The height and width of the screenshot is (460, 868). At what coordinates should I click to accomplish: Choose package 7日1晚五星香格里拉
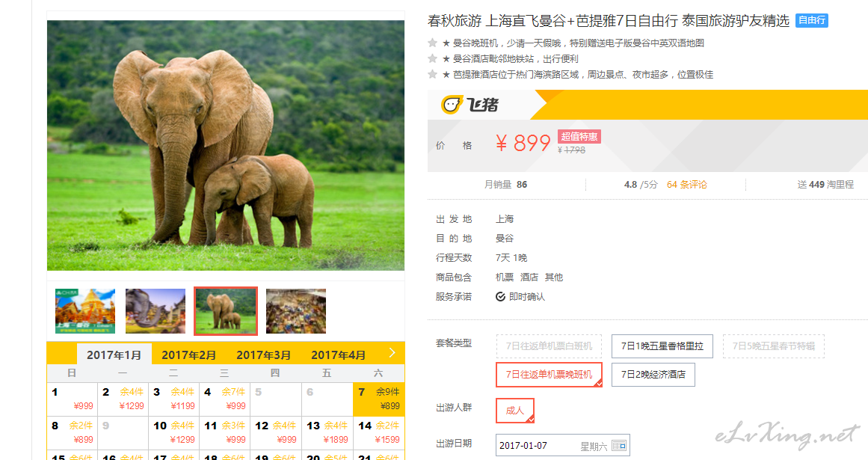tap(662, 346)
